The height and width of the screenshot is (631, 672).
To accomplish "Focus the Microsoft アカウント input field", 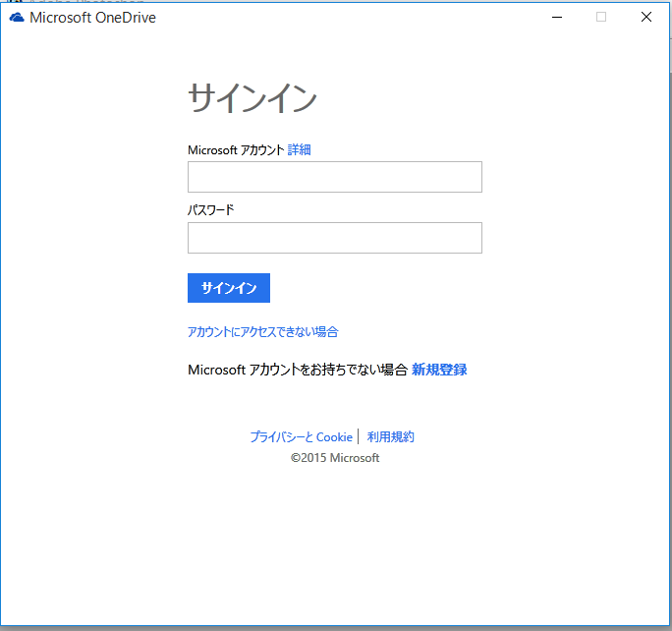I will 335,177.
